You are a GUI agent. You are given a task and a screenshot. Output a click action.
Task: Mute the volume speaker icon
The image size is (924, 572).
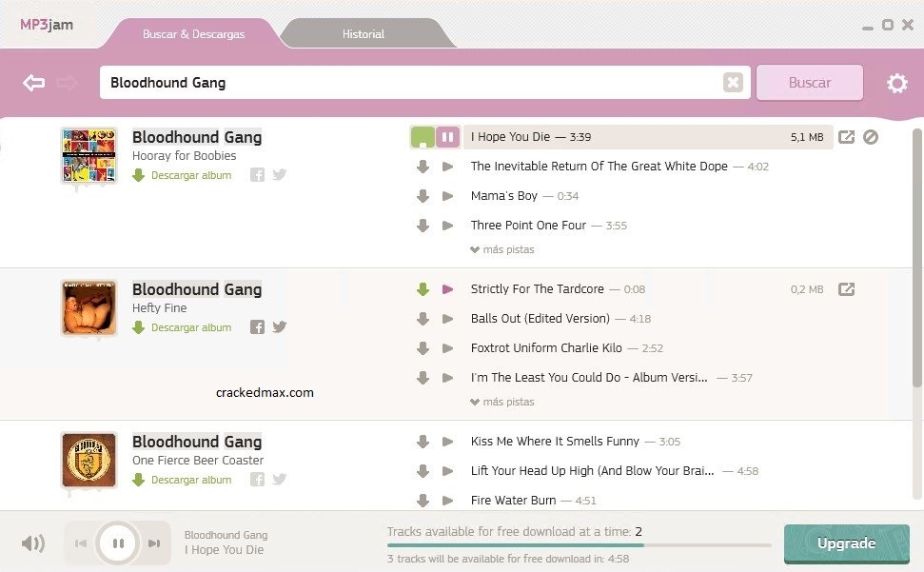click(x=33, y=543)
